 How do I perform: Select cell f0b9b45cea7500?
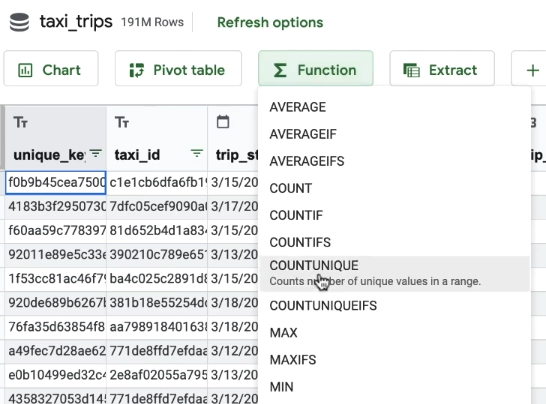click(x=56, y=182)
